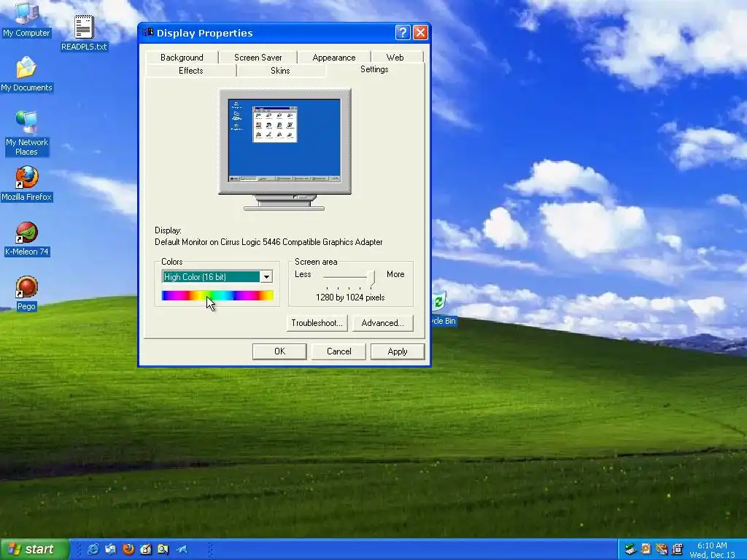The image size is (747, 560).
Task: Confirm with the OK button
Action: pyautogui.click(x=279, y=351)
